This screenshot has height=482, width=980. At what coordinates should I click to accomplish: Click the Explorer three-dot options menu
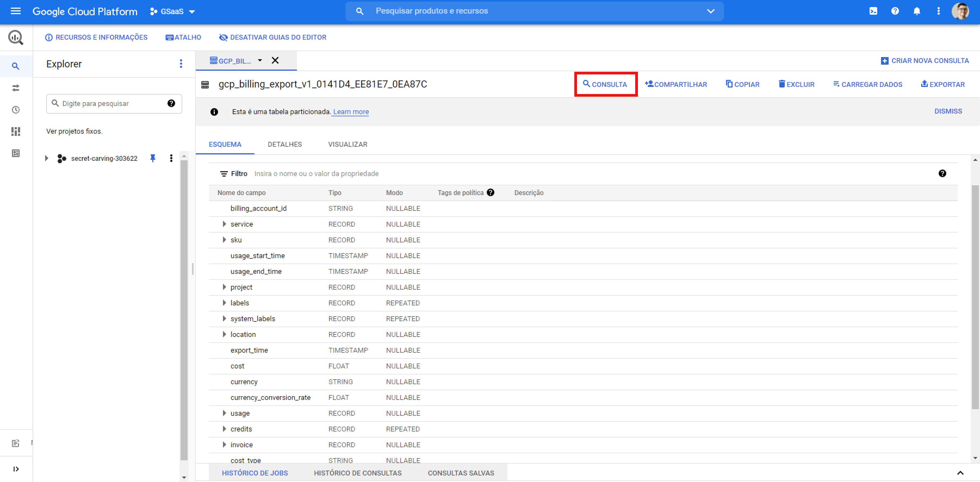181,64
